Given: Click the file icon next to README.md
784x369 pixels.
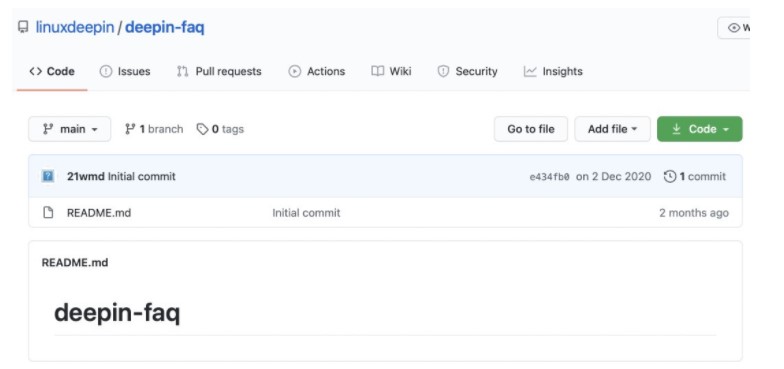Looking at the screenshot, I should pyautogui.click(x=48, y=212).
